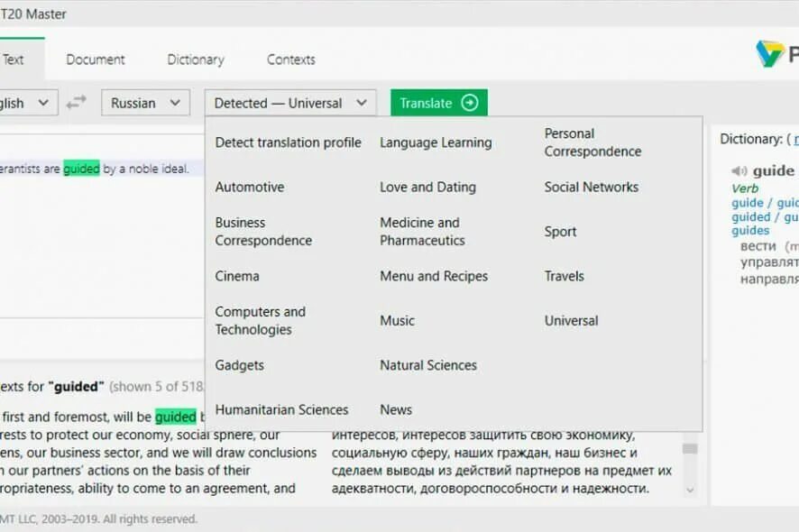Go to the Contexts tab
Viewport: 799px width, 532px height.
click(x=291, y=60)
